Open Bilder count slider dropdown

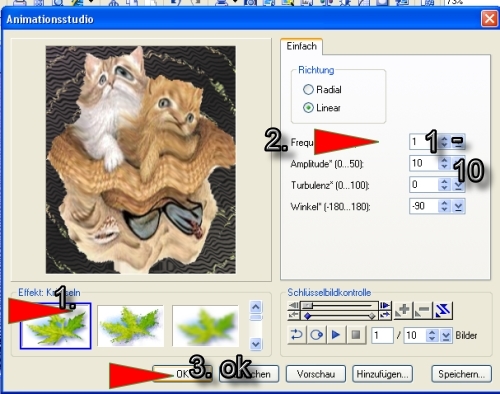[x=446, y=335]
